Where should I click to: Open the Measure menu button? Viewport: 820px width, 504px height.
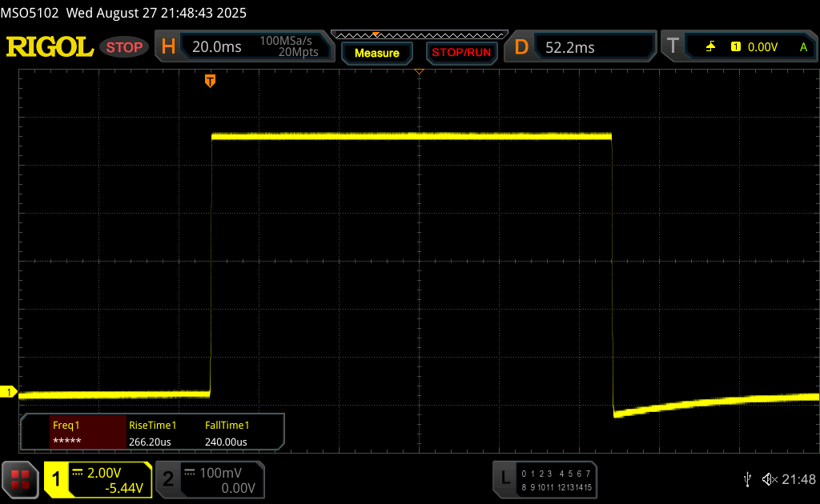(376, 53)
